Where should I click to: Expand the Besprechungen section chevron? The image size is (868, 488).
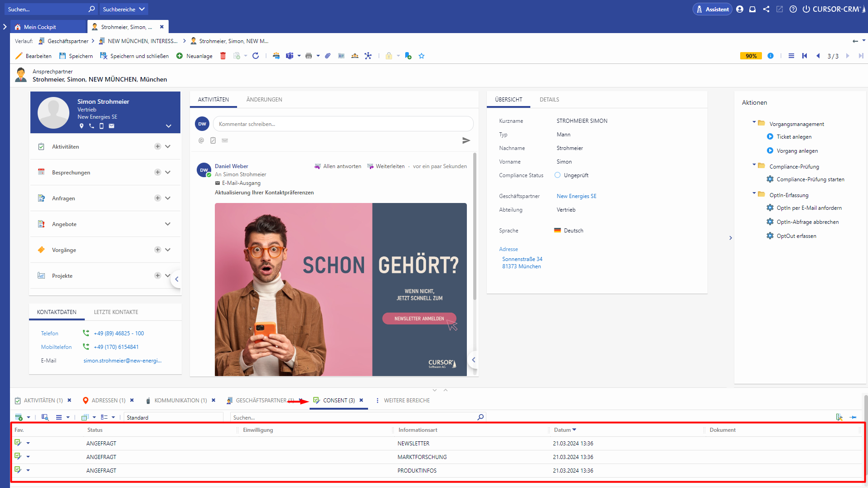(x=168, y=172)
